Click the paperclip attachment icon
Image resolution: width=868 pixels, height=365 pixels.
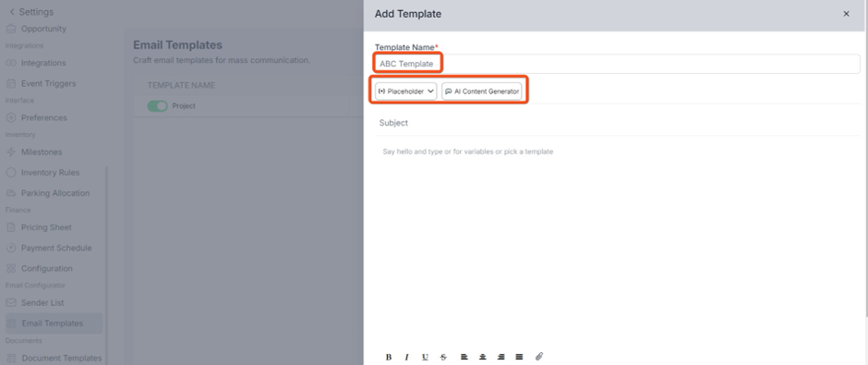tap(539, 357)
